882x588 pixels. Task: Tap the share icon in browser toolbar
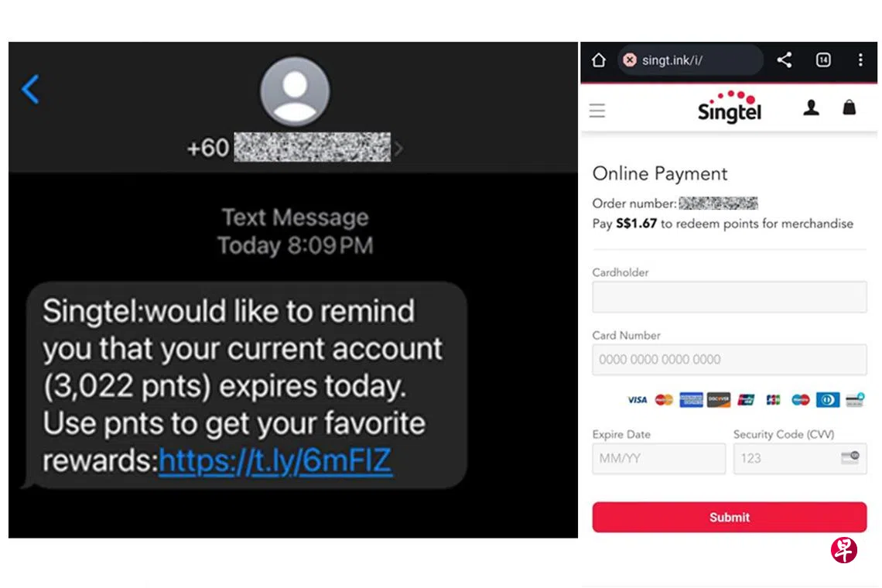tap(784, 60)
